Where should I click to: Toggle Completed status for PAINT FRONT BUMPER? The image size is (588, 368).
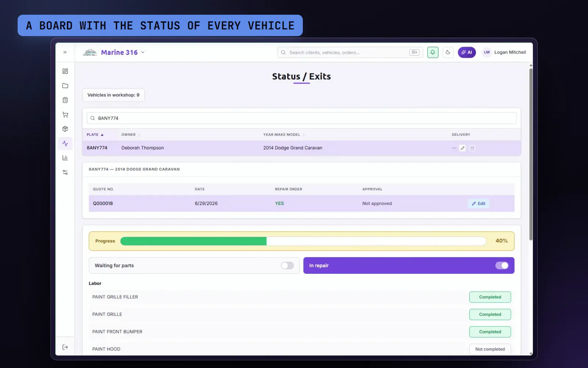[490, 332]
